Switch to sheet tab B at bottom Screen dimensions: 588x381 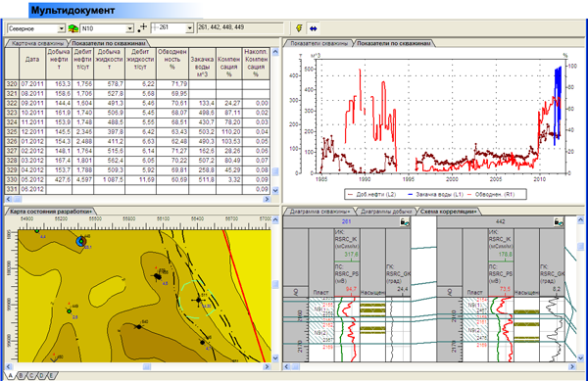pos(21,375)
